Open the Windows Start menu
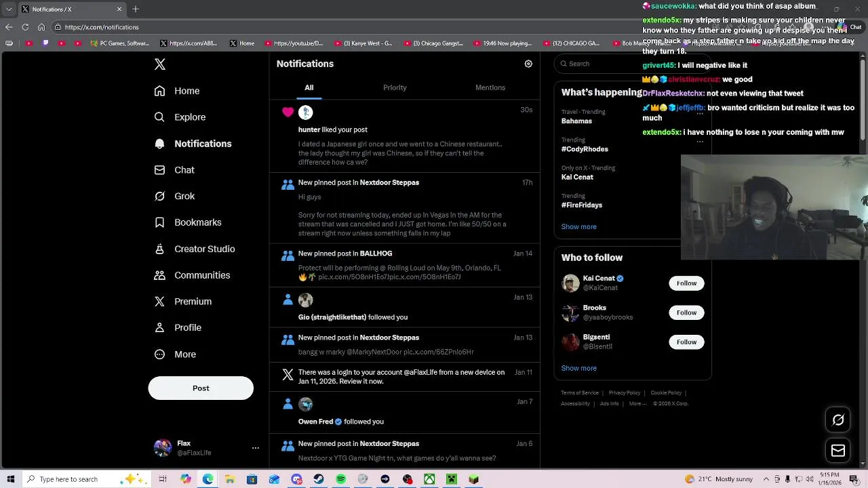This screenshot has width=868, height=488. (x=10, y=479)
